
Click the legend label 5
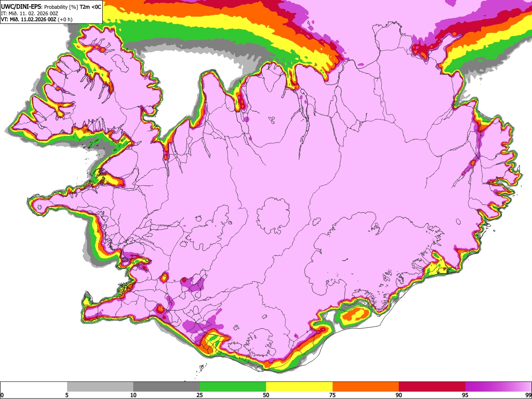[x=67, y=395]
